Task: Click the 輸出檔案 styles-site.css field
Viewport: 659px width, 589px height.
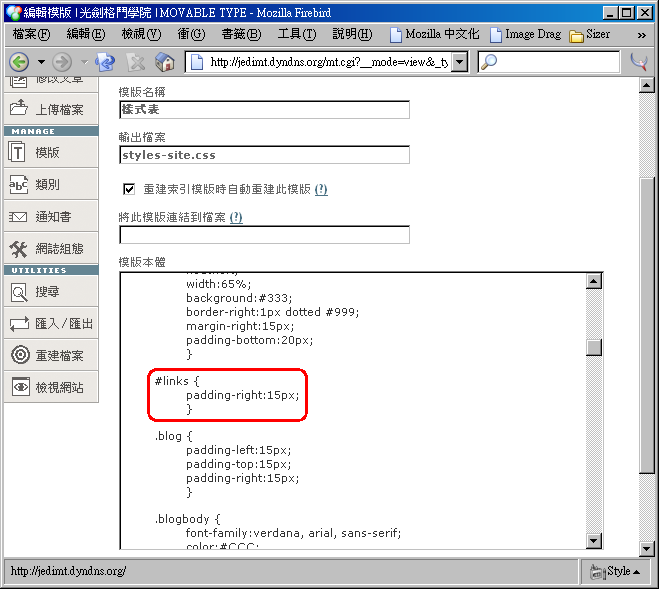Action: tap(264, 155)
